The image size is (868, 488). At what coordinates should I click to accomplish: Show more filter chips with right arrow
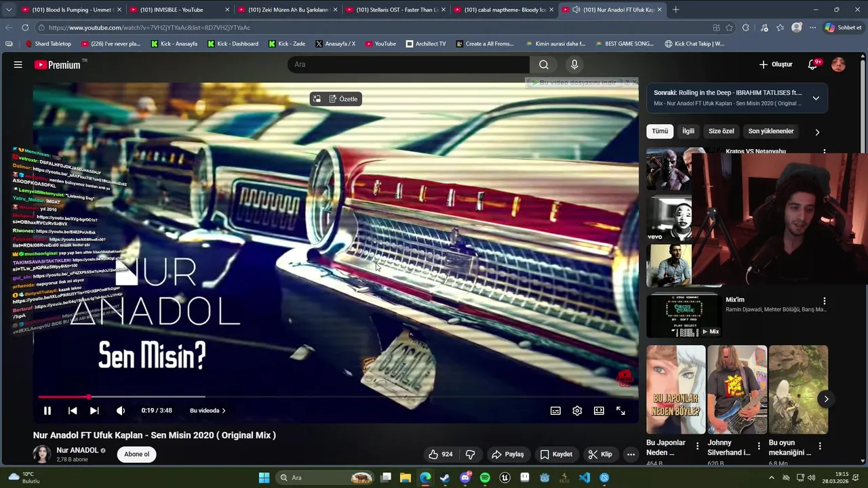click(x=817, y=132)
